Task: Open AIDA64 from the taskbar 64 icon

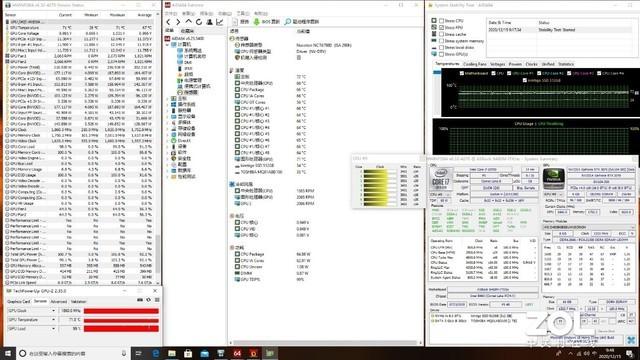Action: [237, 353]
